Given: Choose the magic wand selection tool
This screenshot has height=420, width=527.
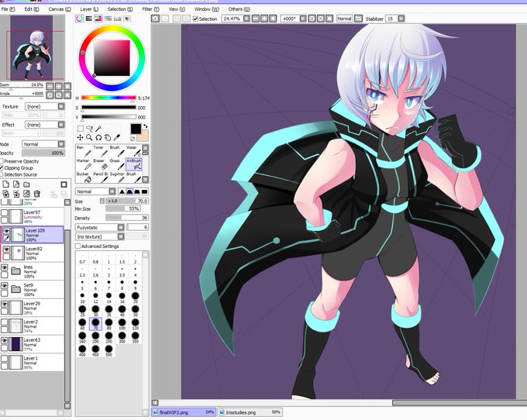Looking at the screenshot, I should (98, 129).
